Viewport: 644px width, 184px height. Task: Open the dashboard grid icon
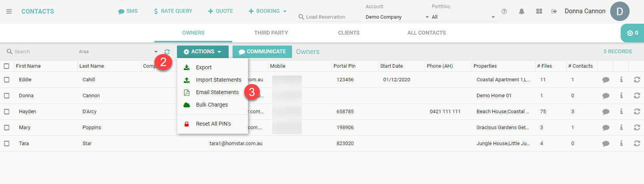coord(539,11)
